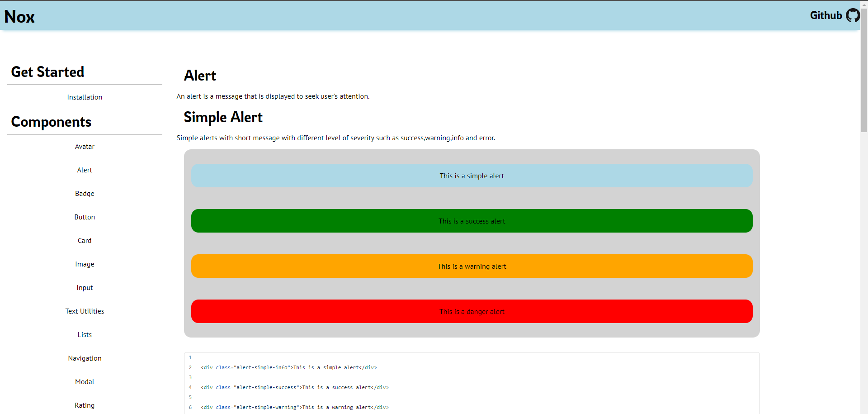Click the Components sidebar heading

[51, 122]
